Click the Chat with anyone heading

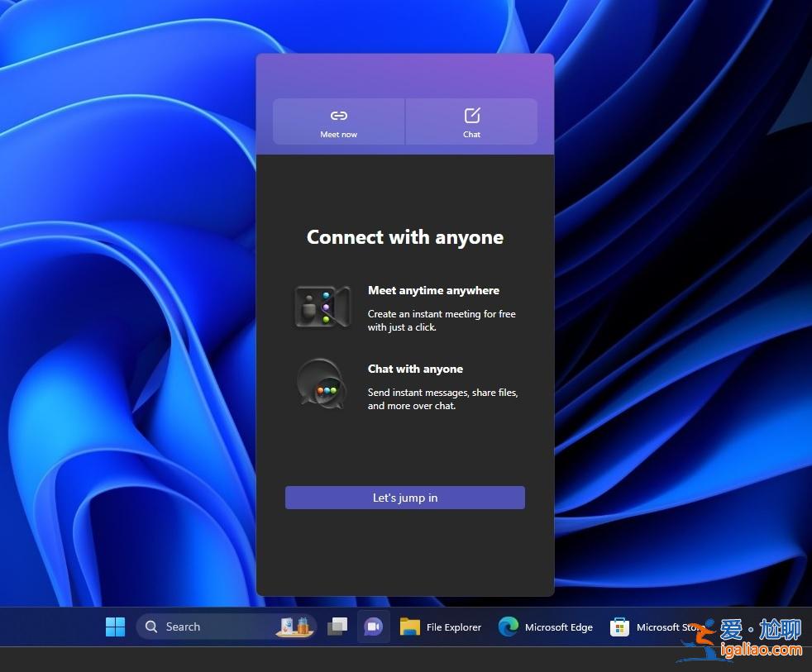(417, 369)
